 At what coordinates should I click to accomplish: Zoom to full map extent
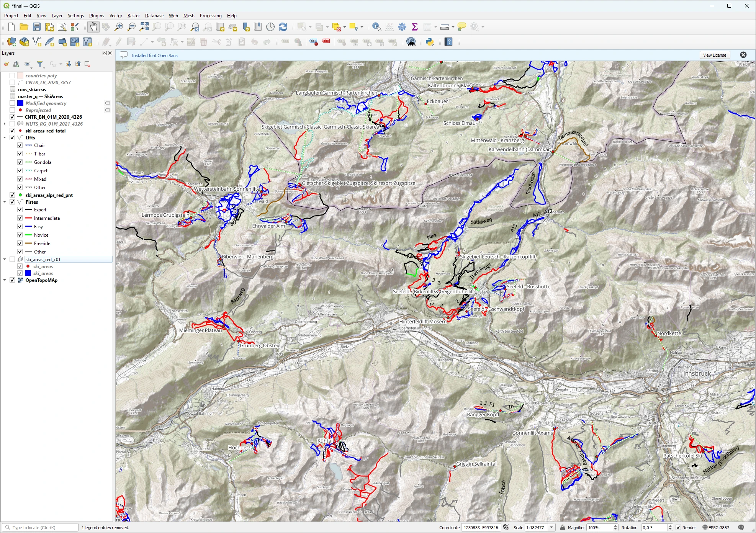click(144, 27)
